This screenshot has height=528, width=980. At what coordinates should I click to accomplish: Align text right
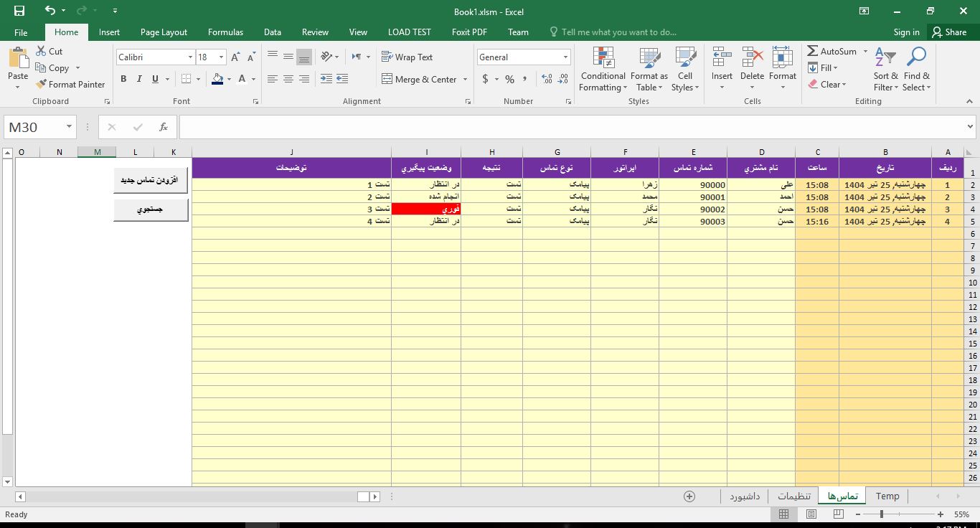(304, 79)
